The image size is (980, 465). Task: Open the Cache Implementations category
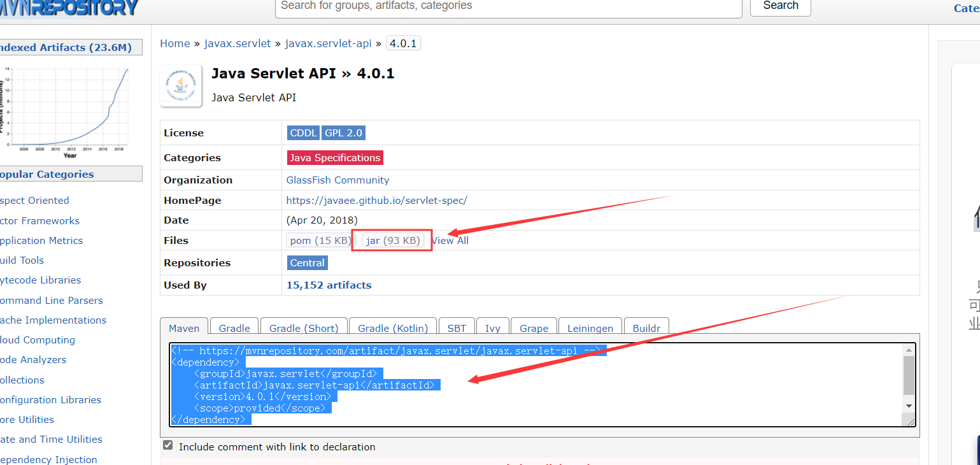click(x=53, y=320)
